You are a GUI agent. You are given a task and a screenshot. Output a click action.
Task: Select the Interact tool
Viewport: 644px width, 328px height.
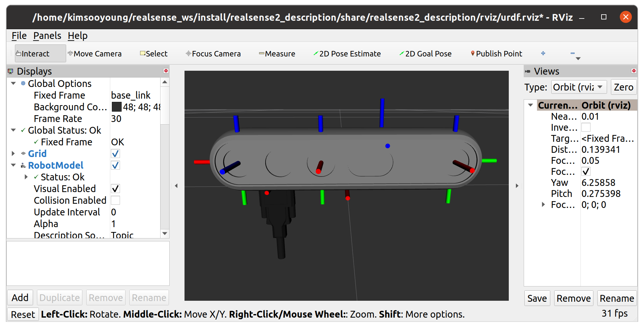[40, 54]
